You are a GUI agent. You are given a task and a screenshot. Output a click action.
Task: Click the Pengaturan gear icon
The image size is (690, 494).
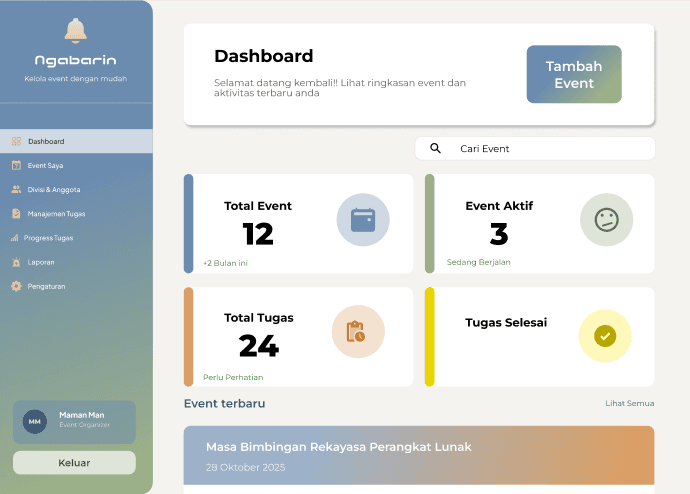coord(16,286)
